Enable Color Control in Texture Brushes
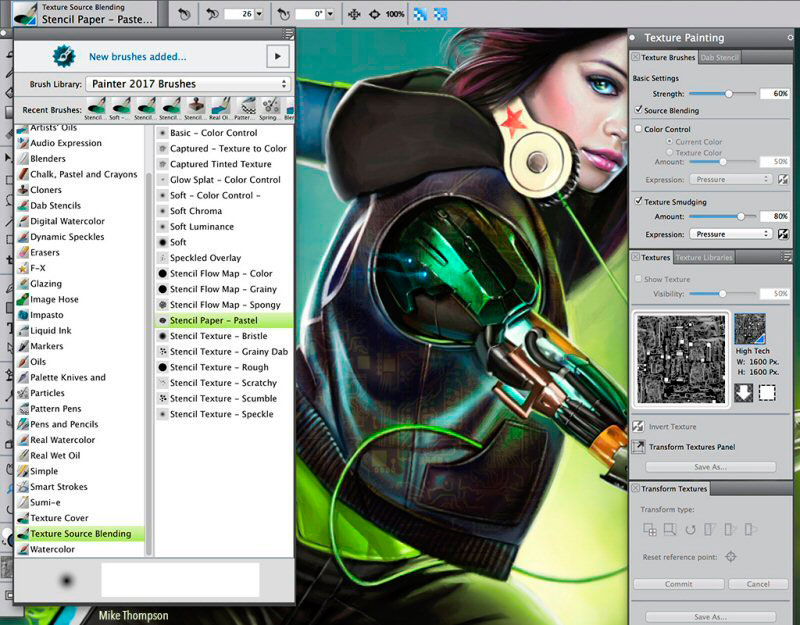 coord(637,128)
